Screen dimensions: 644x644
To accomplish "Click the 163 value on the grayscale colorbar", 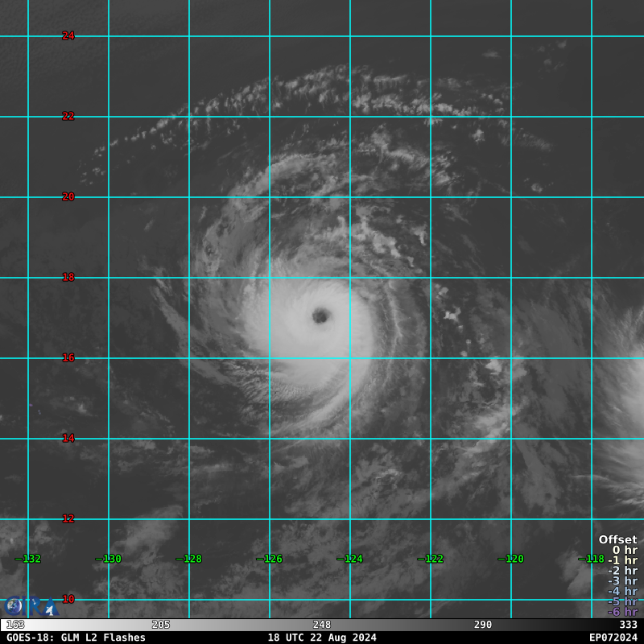I will (15, 625).
